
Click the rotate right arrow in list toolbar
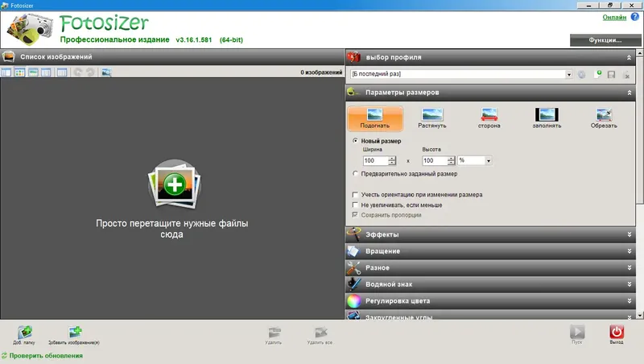(90, 72)
